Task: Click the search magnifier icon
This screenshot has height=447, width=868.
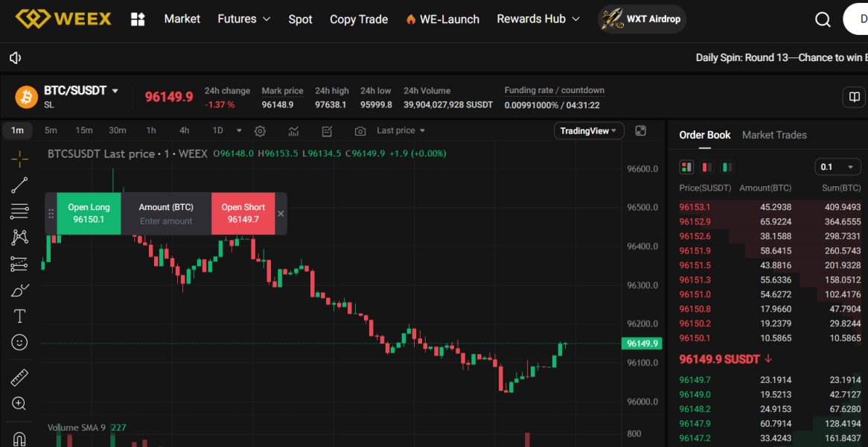Action: click(823, 19)
